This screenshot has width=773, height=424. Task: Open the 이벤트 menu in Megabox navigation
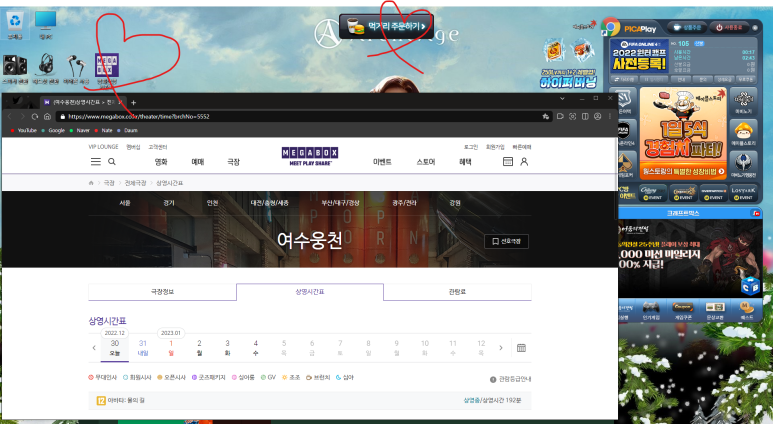click(x=382, y=162)
